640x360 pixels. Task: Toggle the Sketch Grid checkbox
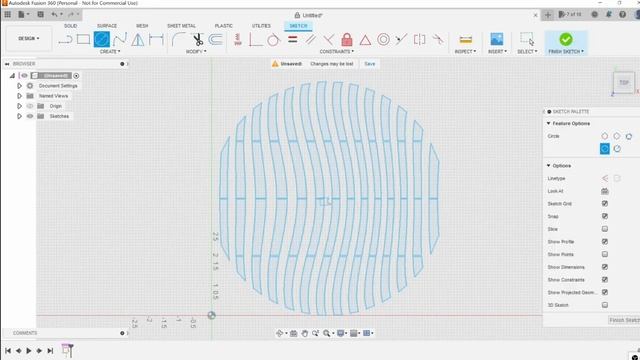point(604,203)
